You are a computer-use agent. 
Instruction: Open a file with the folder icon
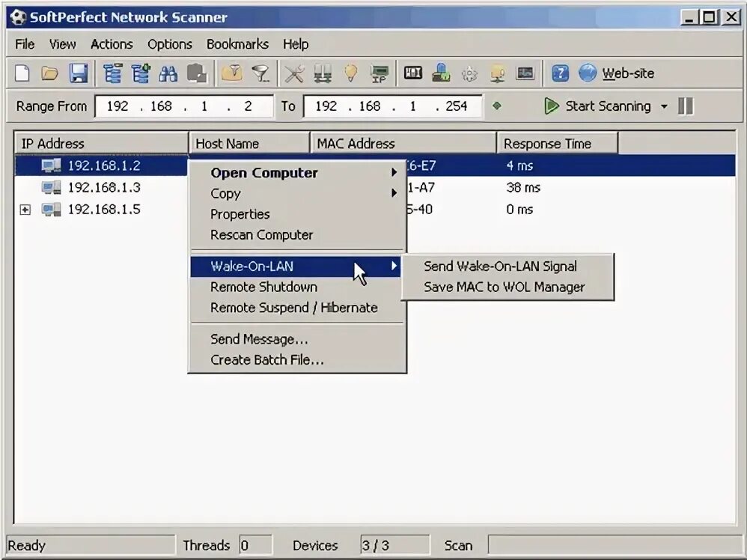point(49,74)
